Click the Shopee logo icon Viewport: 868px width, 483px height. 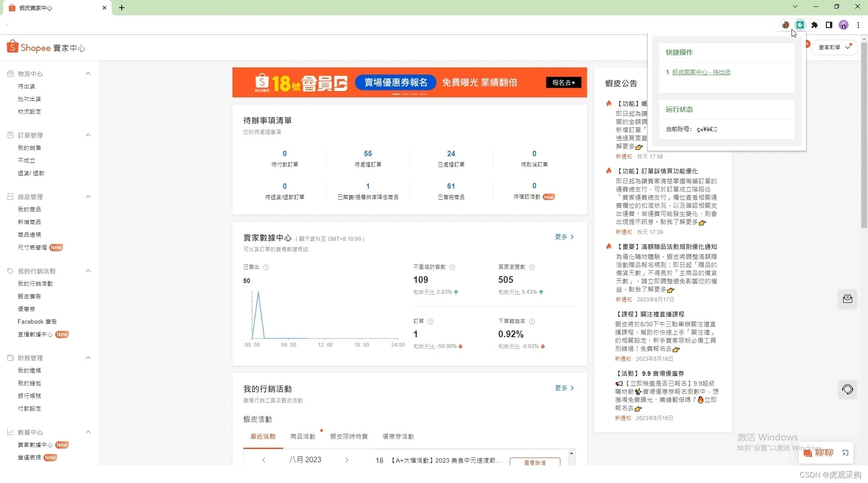click(x=13, y=47)
